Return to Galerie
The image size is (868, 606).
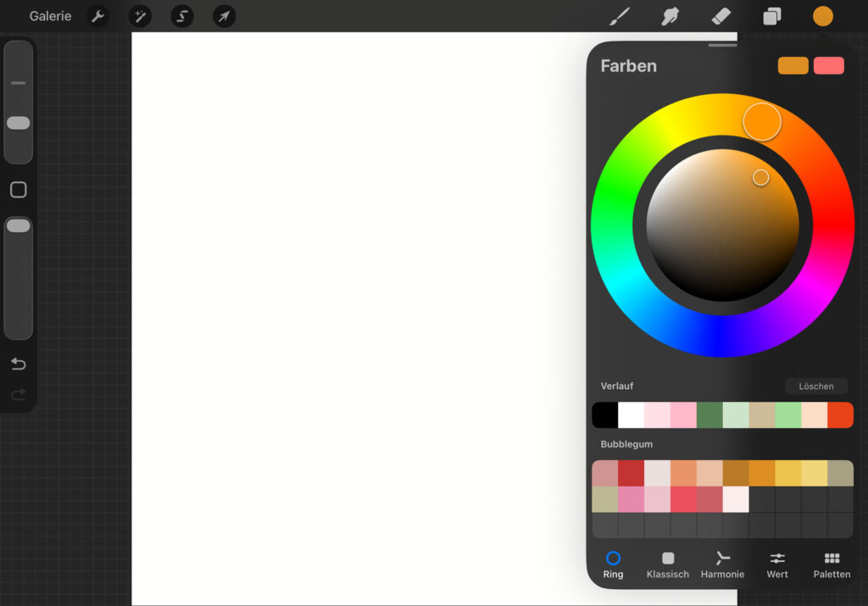(50, 16)
